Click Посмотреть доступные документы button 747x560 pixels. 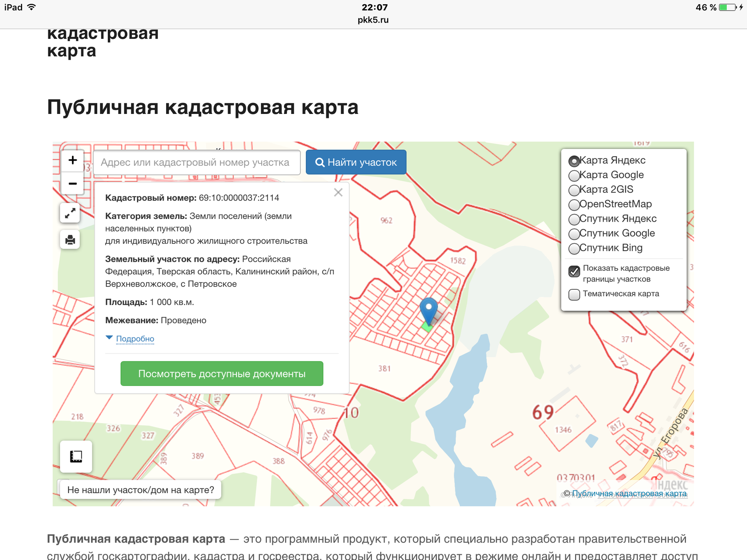coord(222,374)
